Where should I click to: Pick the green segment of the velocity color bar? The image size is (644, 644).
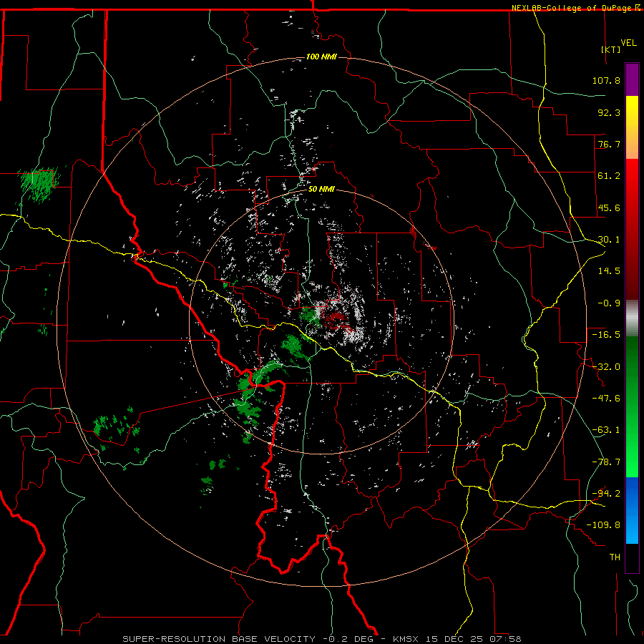coord(632,406)
